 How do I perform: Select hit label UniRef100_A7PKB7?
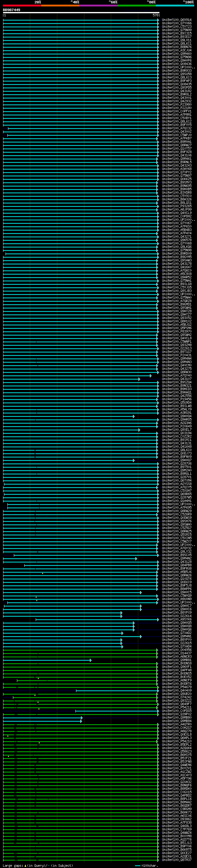[x=177, y=139]
